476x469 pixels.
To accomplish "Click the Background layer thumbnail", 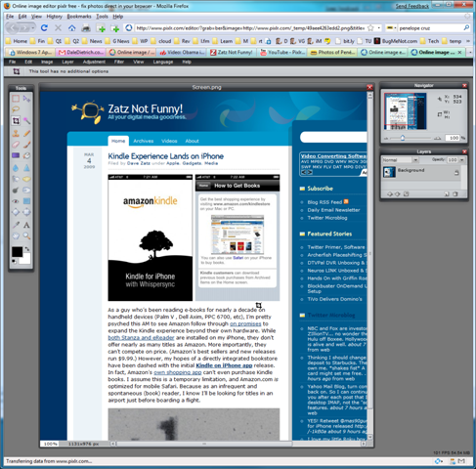I will 389,172.
